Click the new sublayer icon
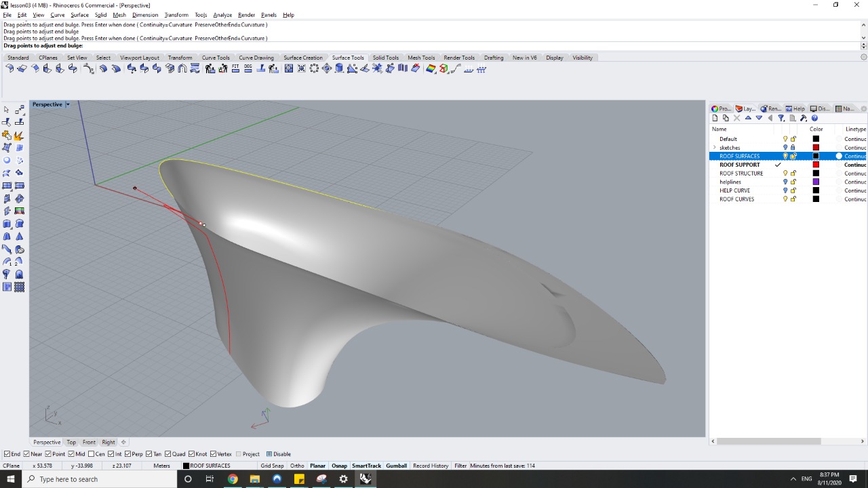This screenshot has width=868, height=488. (x=726, y=118)
